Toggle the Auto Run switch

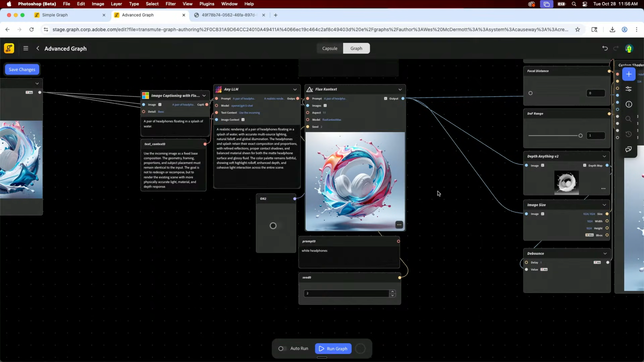point(282,348)
